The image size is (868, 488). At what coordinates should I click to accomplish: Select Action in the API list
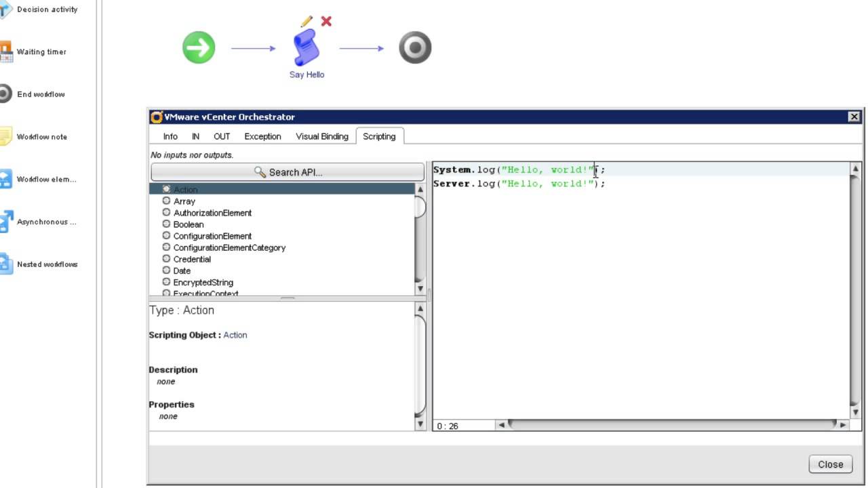click(281, 189)
